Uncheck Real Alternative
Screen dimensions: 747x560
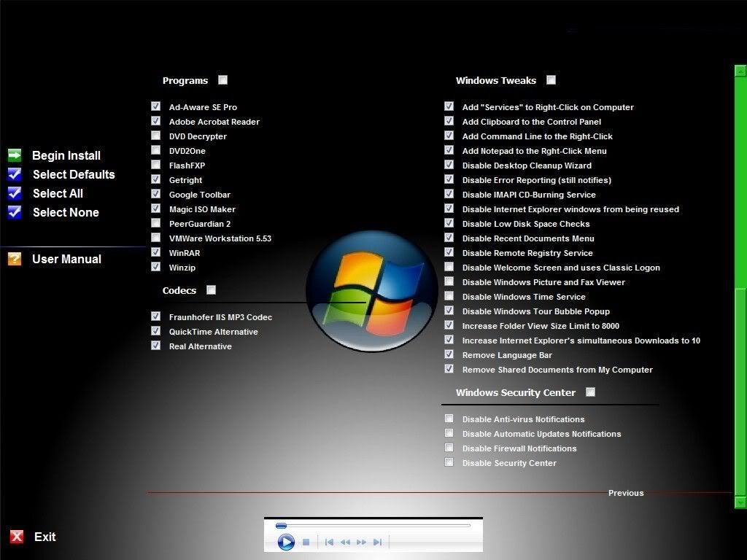[x=156, y=345]
